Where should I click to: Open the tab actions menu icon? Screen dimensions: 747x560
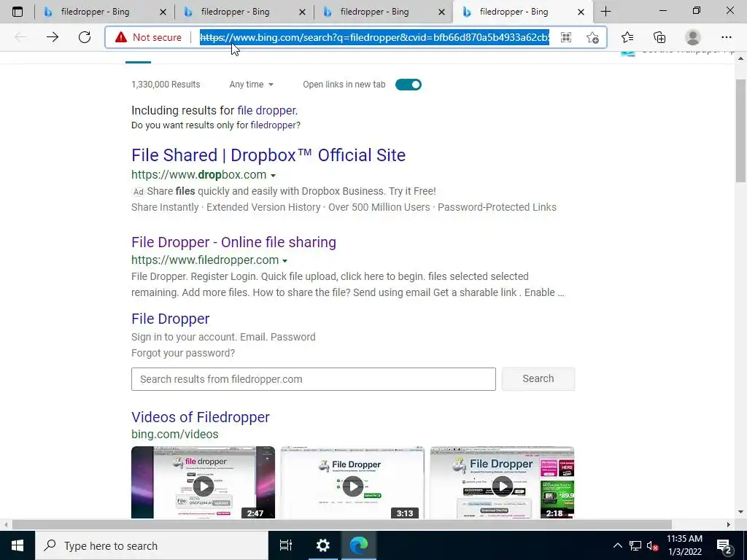coord(18,12)
